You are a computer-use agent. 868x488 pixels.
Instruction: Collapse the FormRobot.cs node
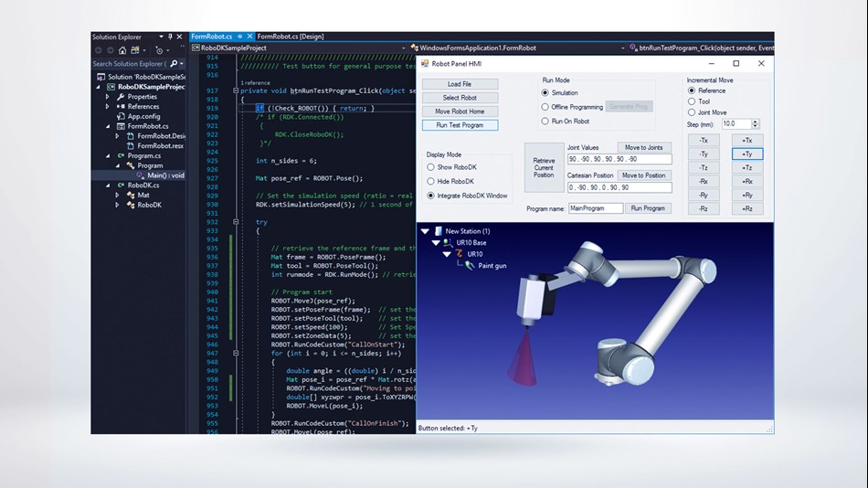coord(108,126)
